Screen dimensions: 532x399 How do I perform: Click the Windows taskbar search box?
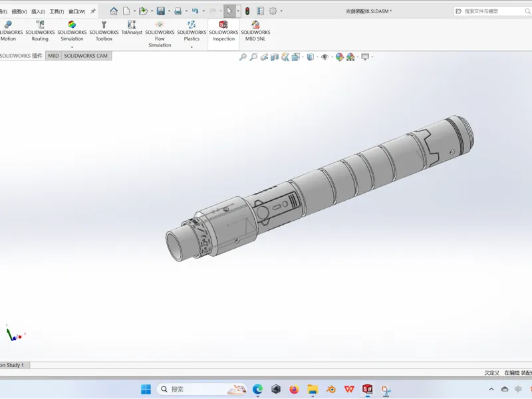click(202, 389)
